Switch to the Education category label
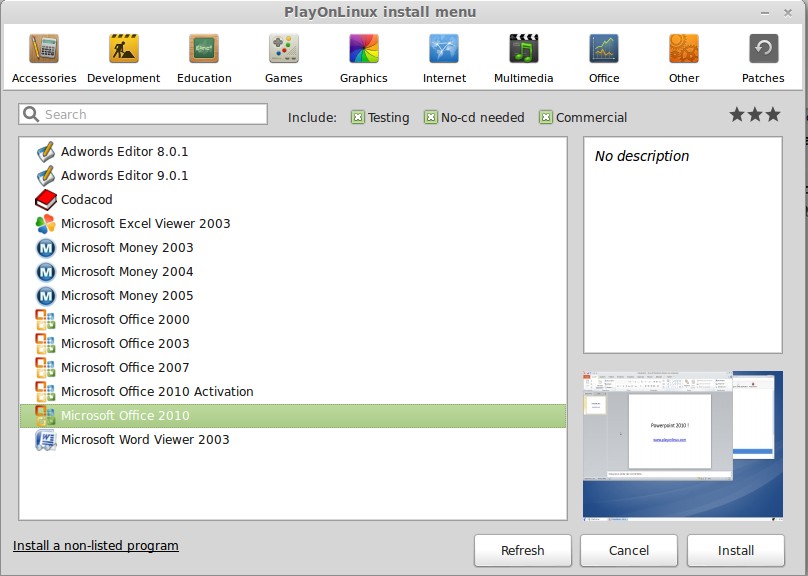 pyautogui.click(x=204, y=78)
